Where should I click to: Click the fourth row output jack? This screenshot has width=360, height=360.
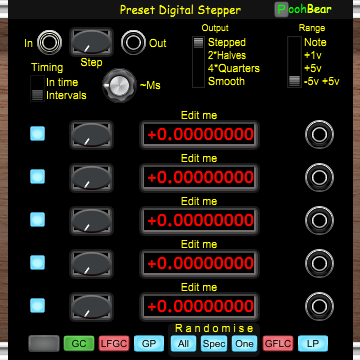click(x=319, y=264)
